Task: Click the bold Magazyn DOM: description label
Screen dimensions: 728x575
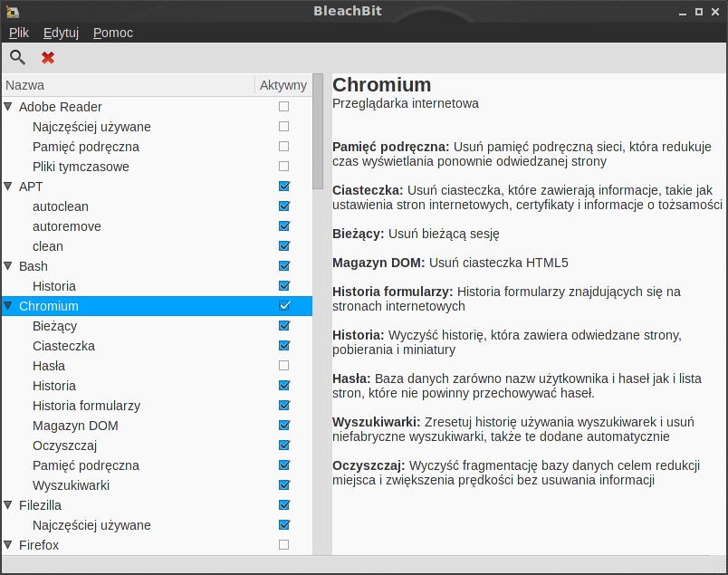Action: click(x=378, y=263)
